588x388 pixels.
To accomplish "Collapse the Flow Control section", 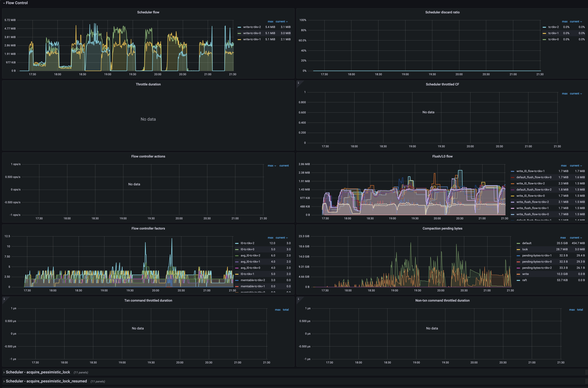I will [16, 3].
